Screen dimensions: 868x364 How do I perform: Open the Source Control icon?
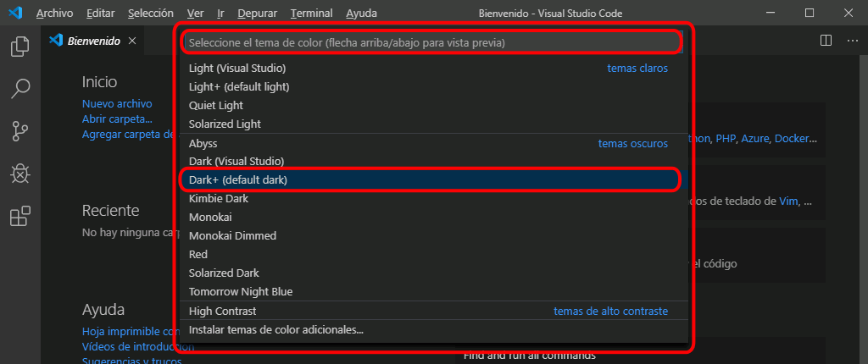coord(20,131)
